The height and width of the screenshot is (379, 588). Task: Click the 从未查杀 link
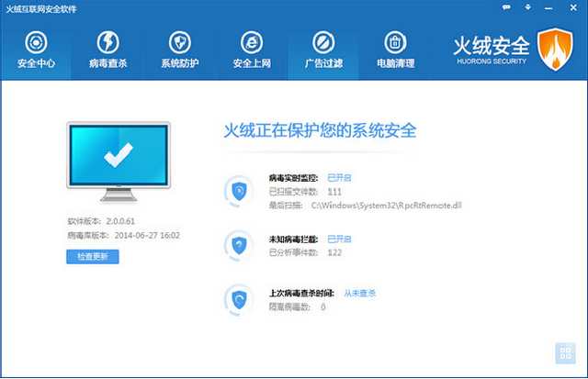(x=360, y=293)
